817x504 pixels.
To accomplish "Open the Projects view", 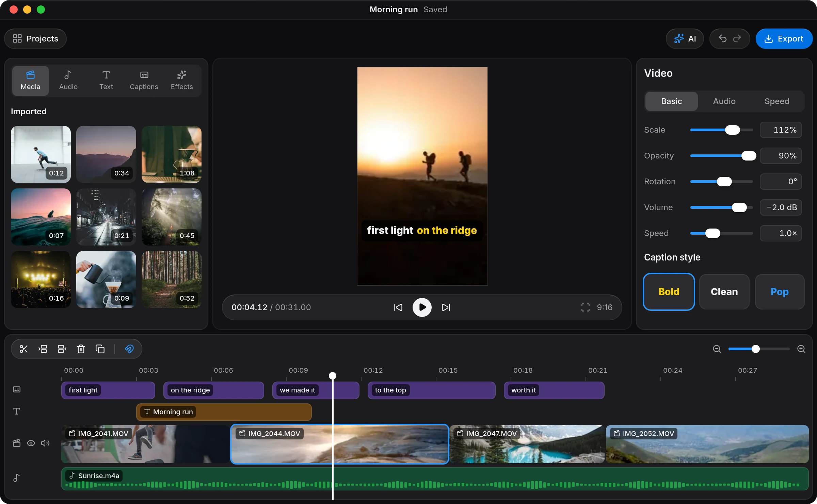I will (x=35, y=39).
